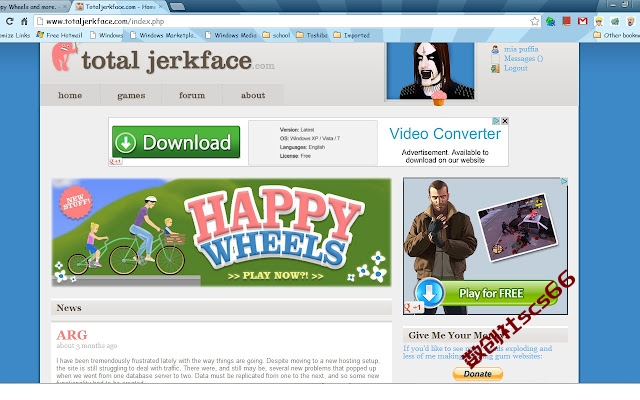This screenshot has width=640, height=400.
Task: Switch to the Total Jerkface browser tab
Action: tap(116, 7)
